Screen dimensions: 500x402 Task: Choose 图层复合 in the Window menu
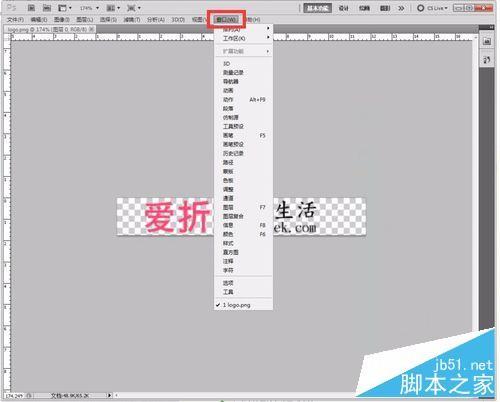243,216
